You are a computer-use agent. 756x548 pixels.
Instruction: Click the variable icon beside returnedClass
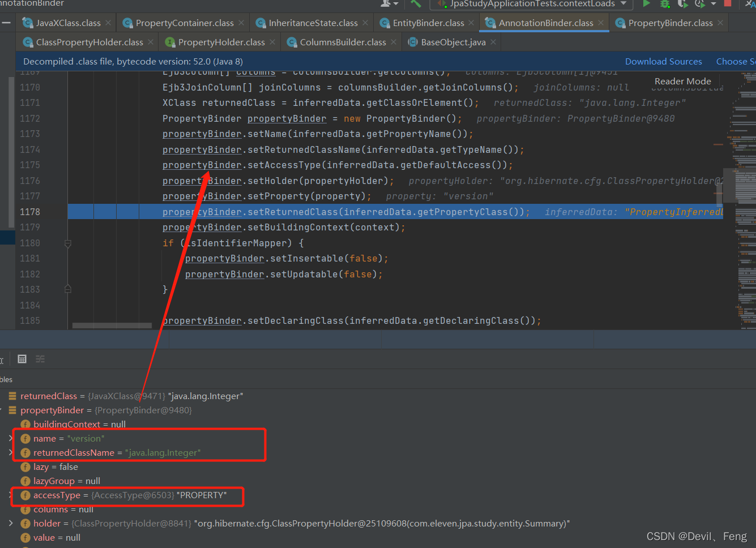(x=12, y=396)
